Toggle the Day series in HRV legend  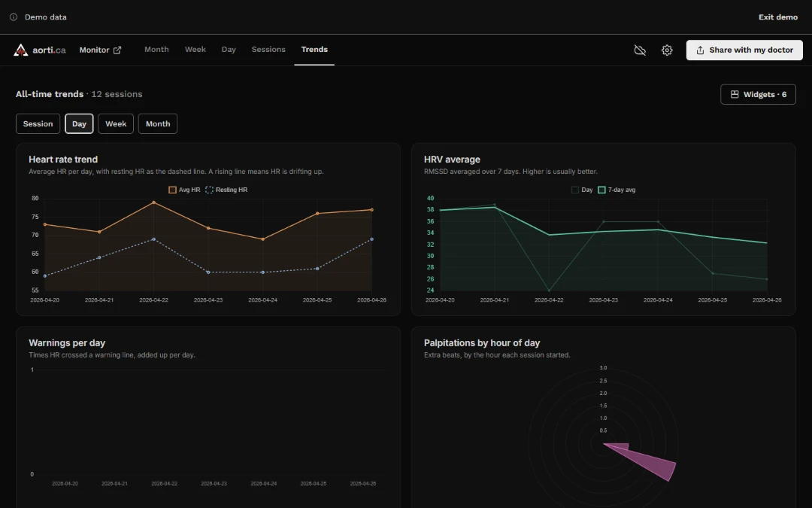tap(582, 190)
